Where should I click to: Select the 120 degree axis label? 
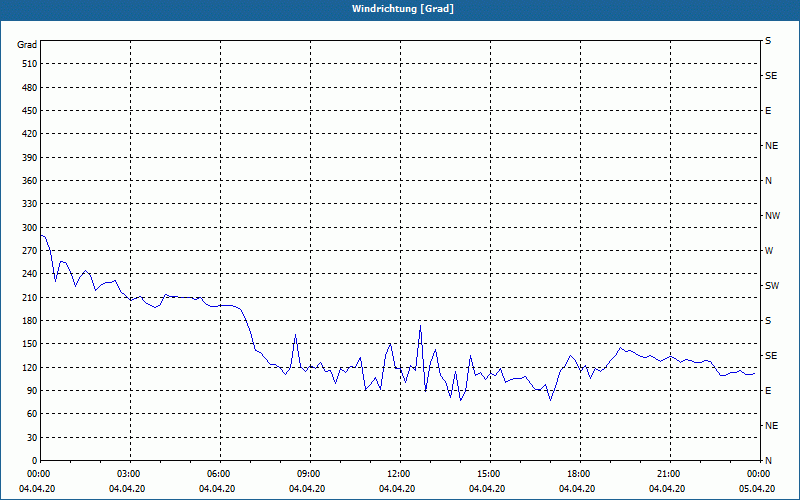click(30, 367)
